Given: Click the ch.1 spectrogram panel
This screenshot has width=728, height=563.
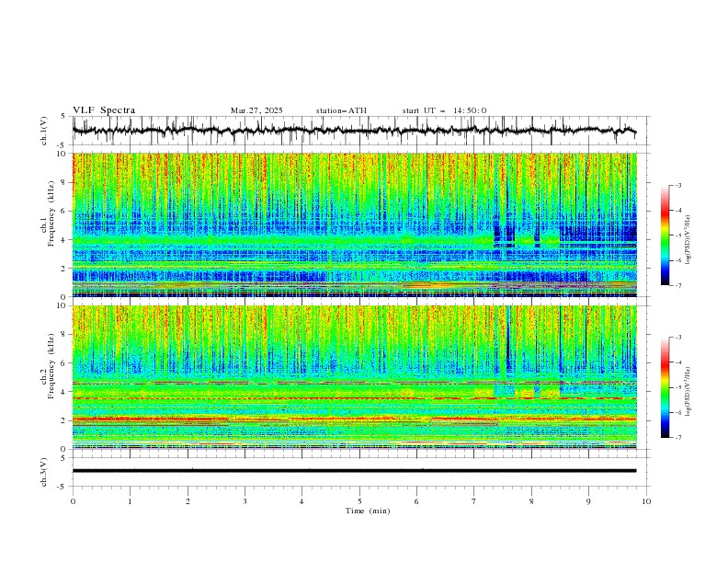Looking at the screenshot, I should [354, 224].
